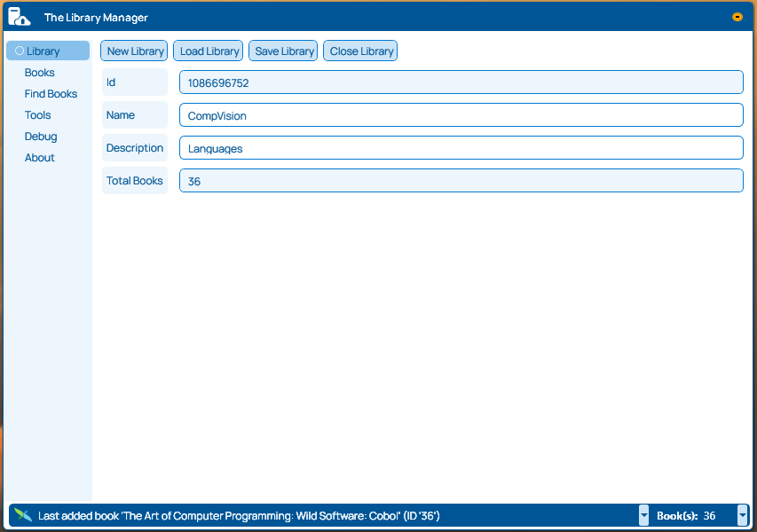Close the open library
The height and width of the screenshot is (532, 757).
[359, 51]
